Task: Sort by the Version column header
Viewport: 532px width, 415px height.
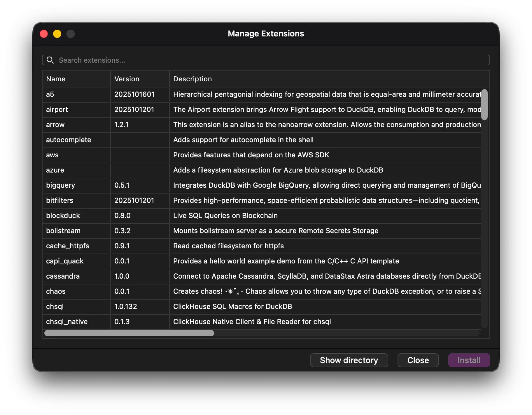Action: [127, 79]
